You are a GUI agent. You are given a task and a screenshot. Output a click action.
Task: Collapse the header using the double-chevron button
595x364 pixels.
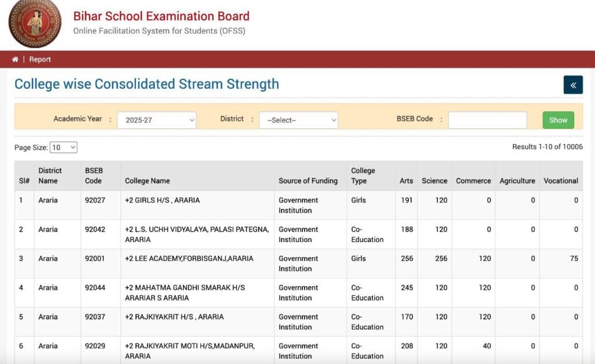[573, 84]
